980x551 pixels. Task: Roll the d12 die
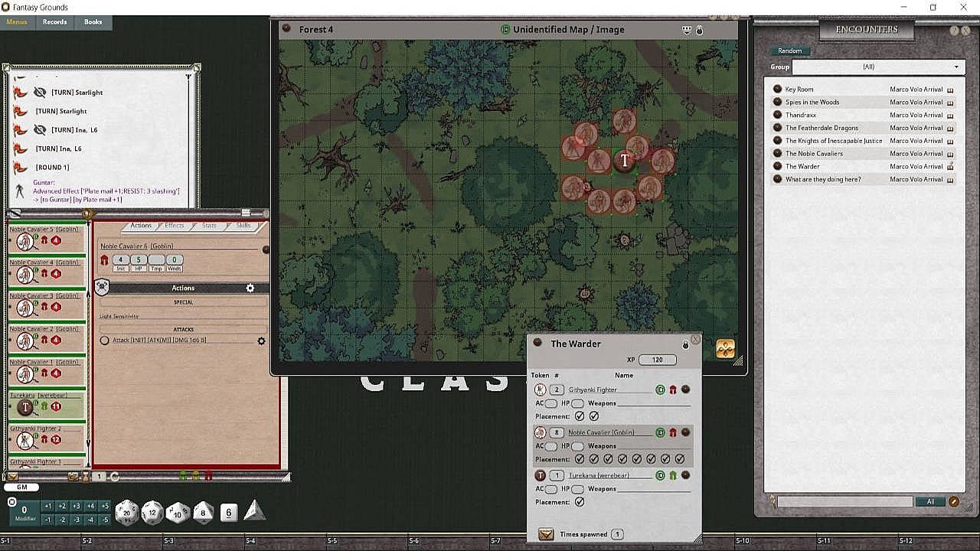coord(152,513)
